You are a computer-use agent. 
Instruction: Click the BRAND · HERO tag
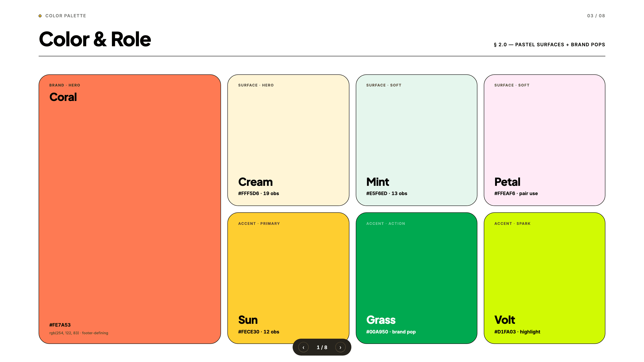65,85
